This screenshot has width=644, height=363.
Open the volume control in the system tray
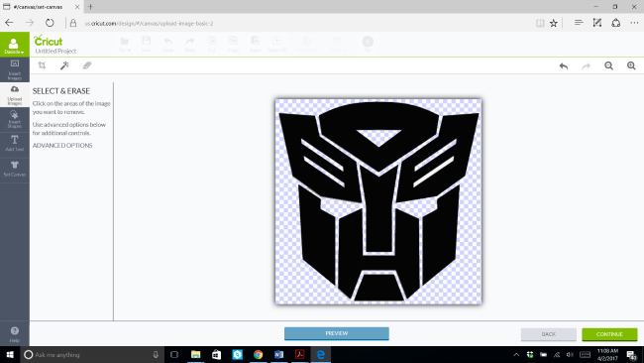pyautogui.click(x=570, y=354)
